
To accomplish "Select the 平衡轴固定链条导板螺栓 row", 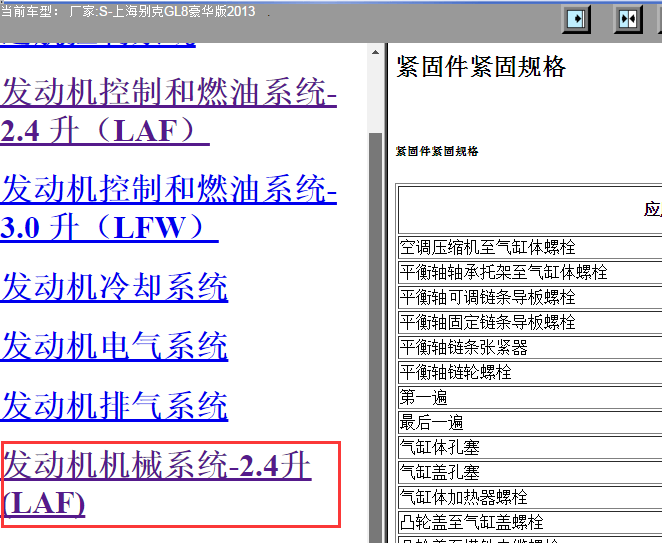I will click(530, 322).
